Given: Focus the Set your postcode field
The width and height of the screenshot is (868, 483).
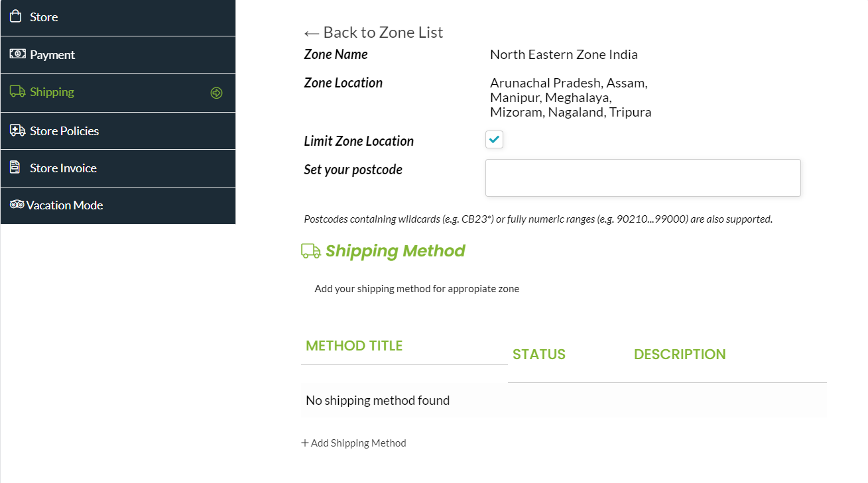Looking at the screenshot, I should coord(643,178).
